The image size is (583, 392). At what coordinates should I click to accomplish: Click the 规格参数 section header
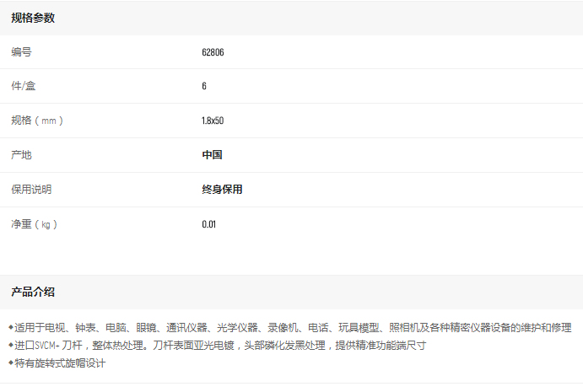[x=33, y=18]
